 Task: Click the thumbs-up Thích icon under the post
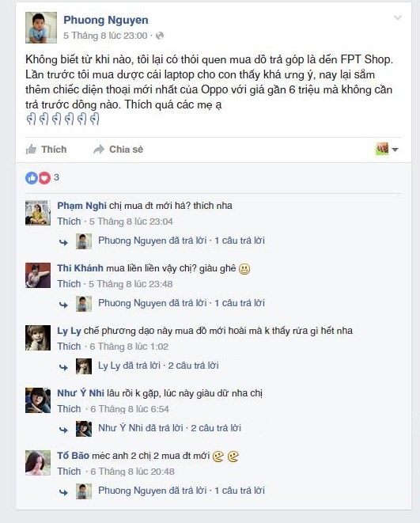31,150
